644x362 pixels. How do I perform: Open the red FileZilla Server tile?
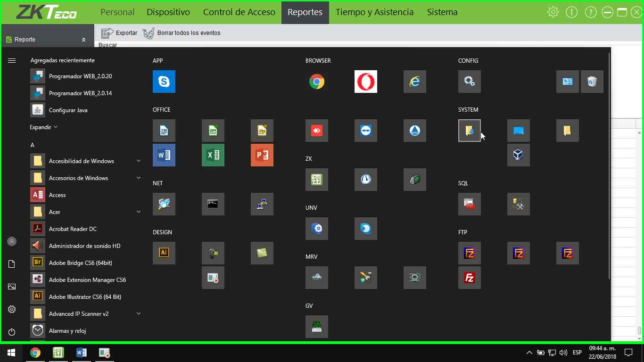pos(470,278)
